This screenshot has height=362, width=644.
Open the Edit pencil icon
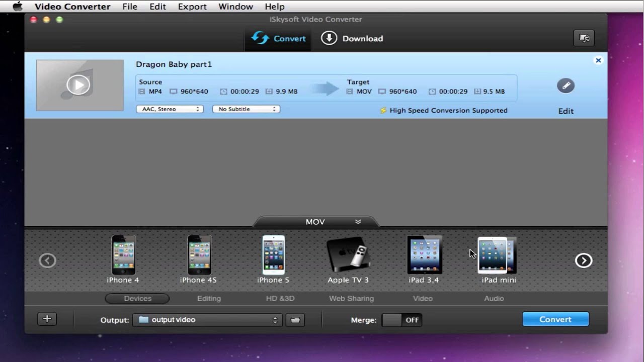point(566,85)
